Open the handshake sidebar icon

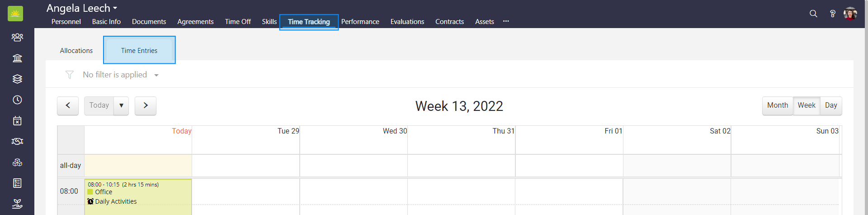coord(17,141)
